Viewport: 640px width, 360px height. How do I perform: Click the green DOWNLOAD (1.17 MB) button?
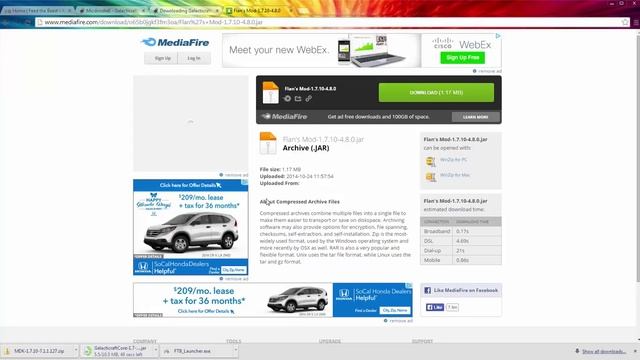click(x=436, y=93)
